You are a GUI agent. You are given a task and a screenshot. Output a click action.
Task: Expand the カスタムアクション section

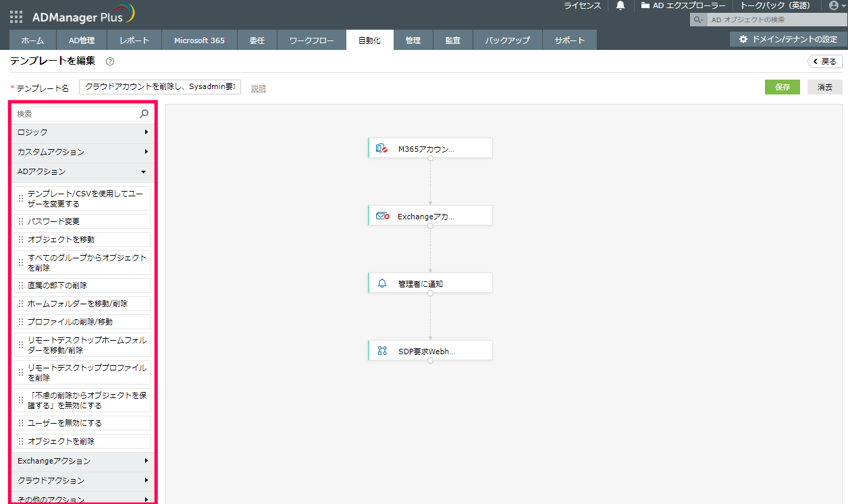[84, 152]
